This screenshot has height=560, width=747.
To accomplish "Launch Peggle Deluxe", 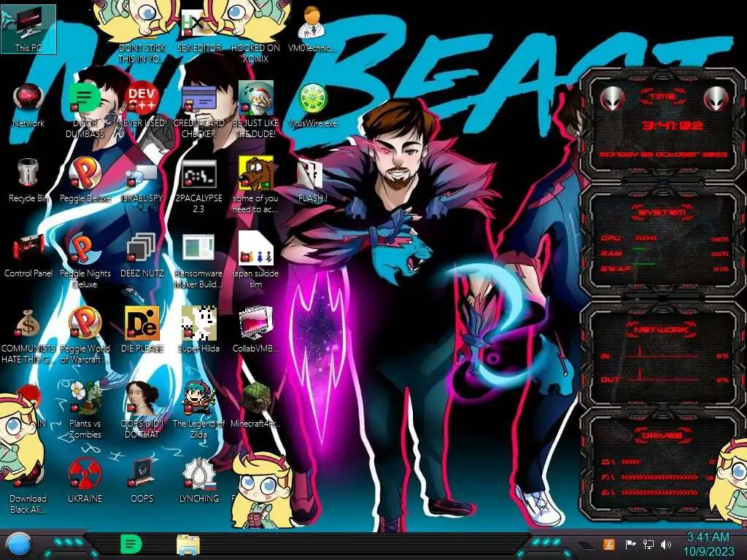I will click(85, 181).
